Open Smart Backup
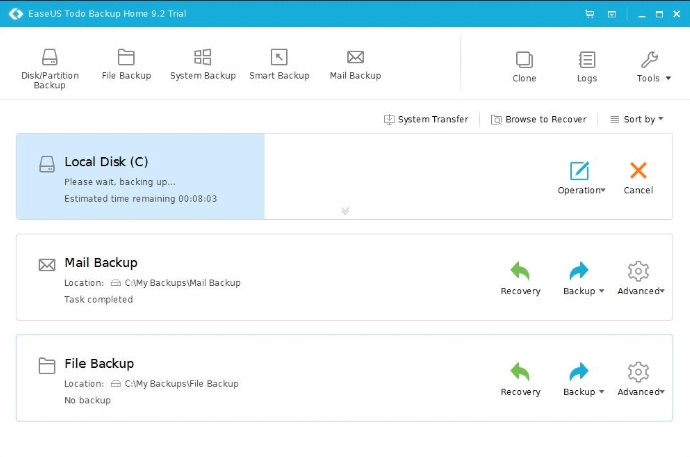 tap(279, 64)
